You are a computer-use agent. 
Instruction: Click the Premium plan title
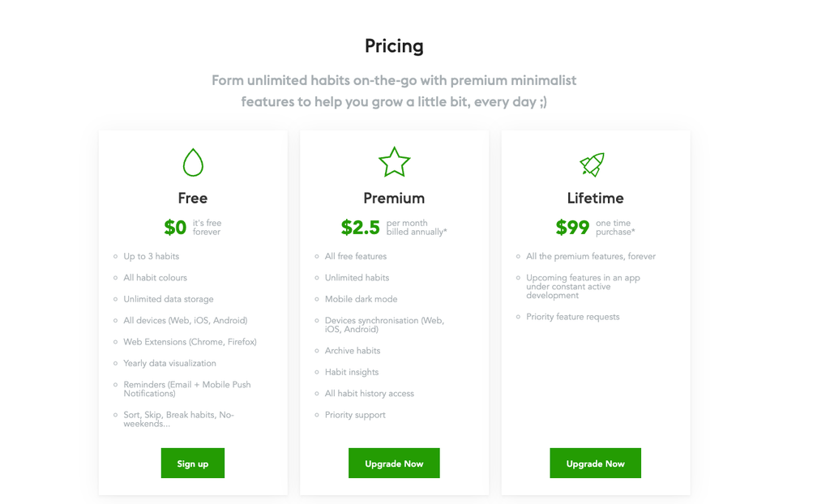coord(394,199)
